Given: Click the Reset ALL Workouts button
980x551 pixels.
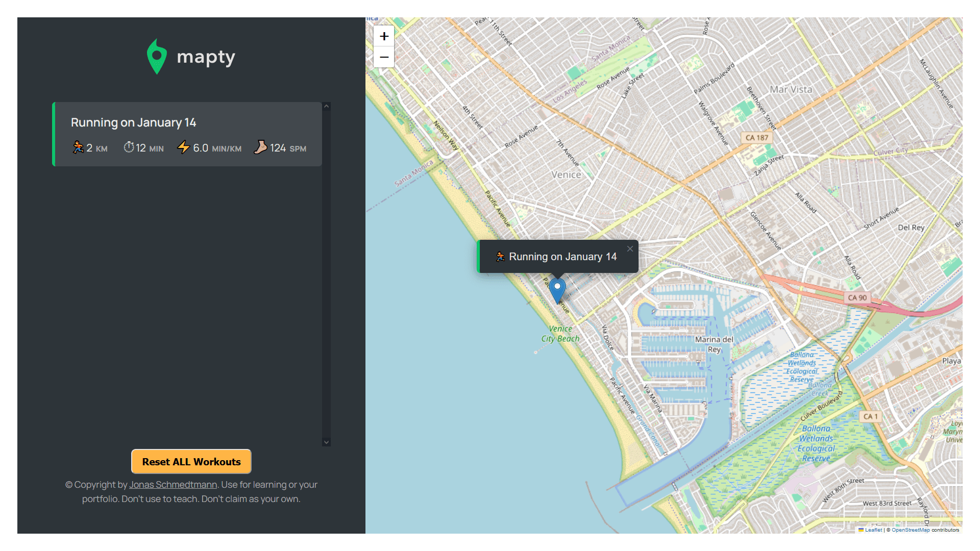Looking at the screenshot, I should tap(190, 462).
